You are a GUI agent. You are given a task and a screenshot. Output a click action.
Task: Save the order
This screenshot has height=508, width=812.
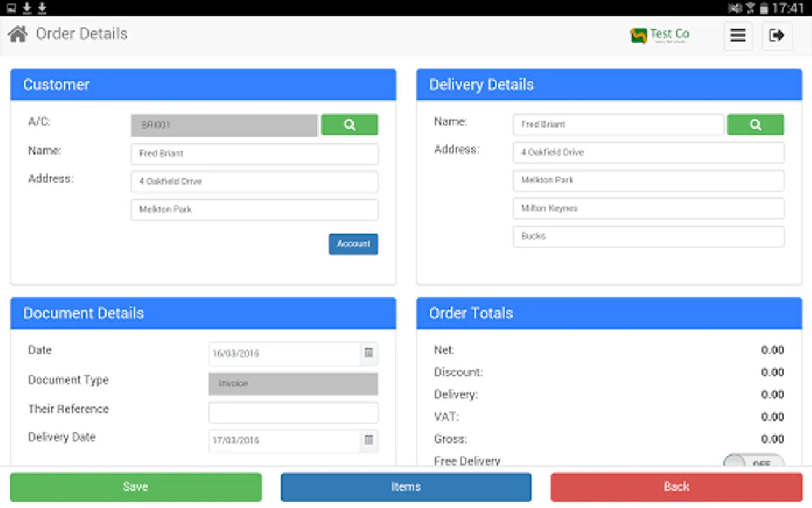135,487
